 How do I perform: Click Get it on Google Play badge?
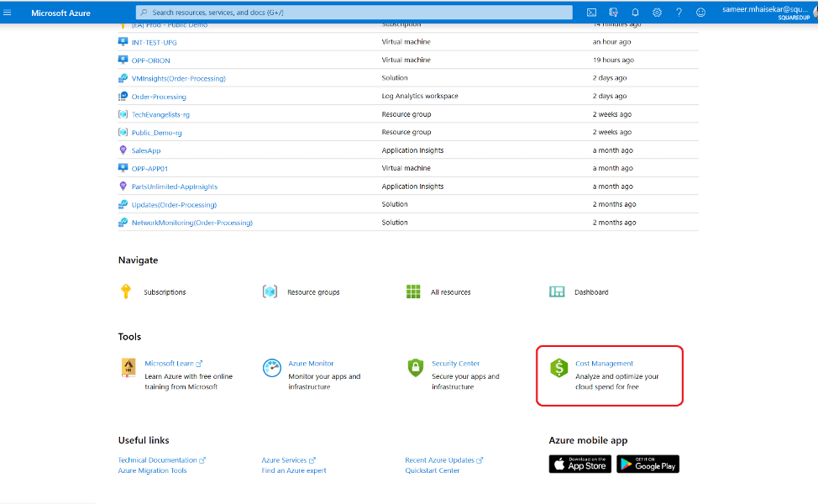tap(648, 464)
